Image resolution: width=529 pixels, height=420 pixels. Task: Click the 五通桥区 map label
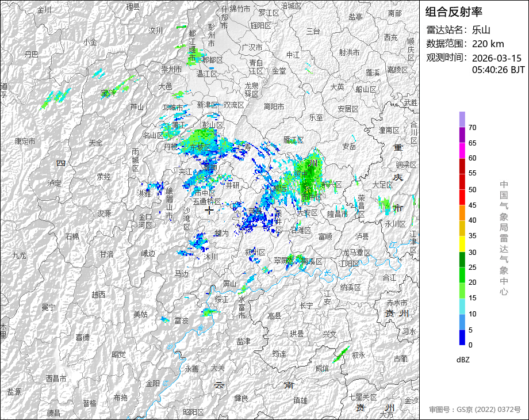point(207,201)
